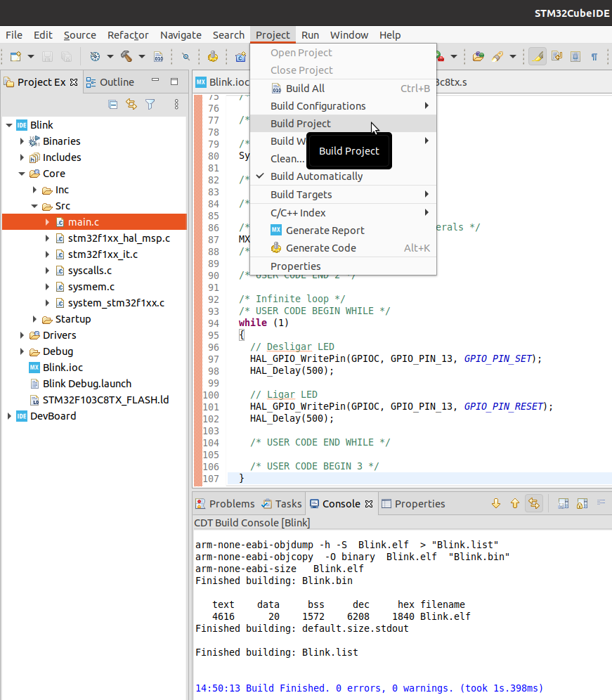Toggle Block Selection mode icon
612x700 pixels.
point(575,57)
